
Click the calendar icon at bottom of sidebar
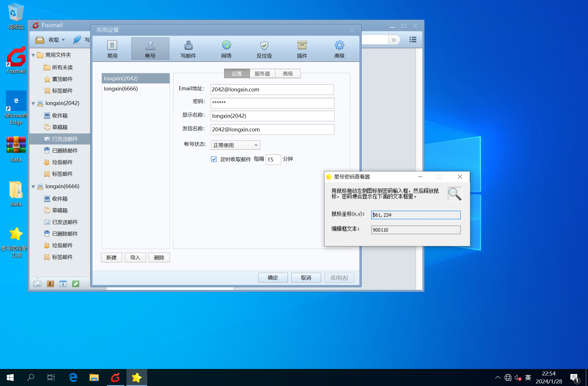63,284
